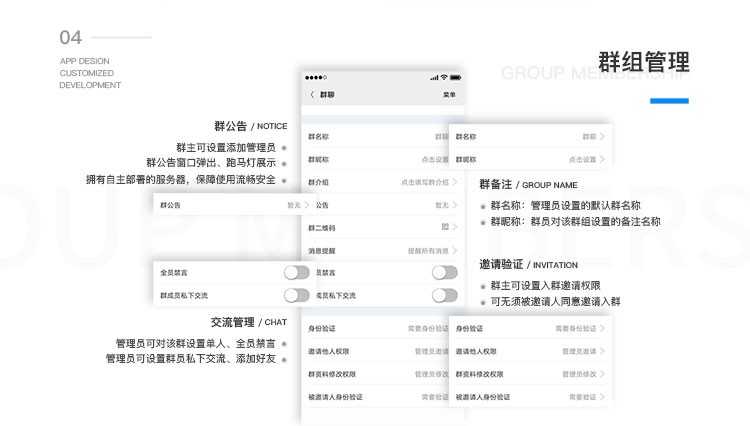Select the 群公告 label in the callout card
750x426 pixels.
[x=170, y=205]
